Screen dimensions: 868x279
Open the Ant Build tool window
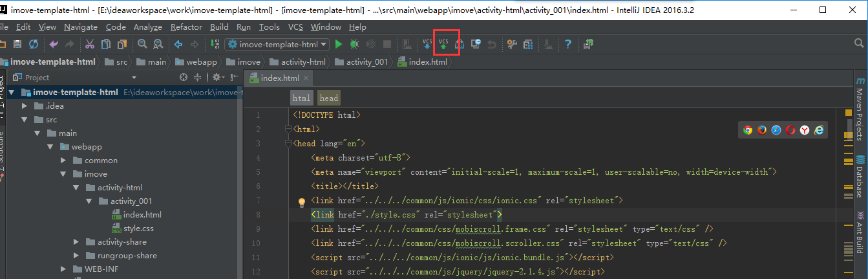(860, 233)
